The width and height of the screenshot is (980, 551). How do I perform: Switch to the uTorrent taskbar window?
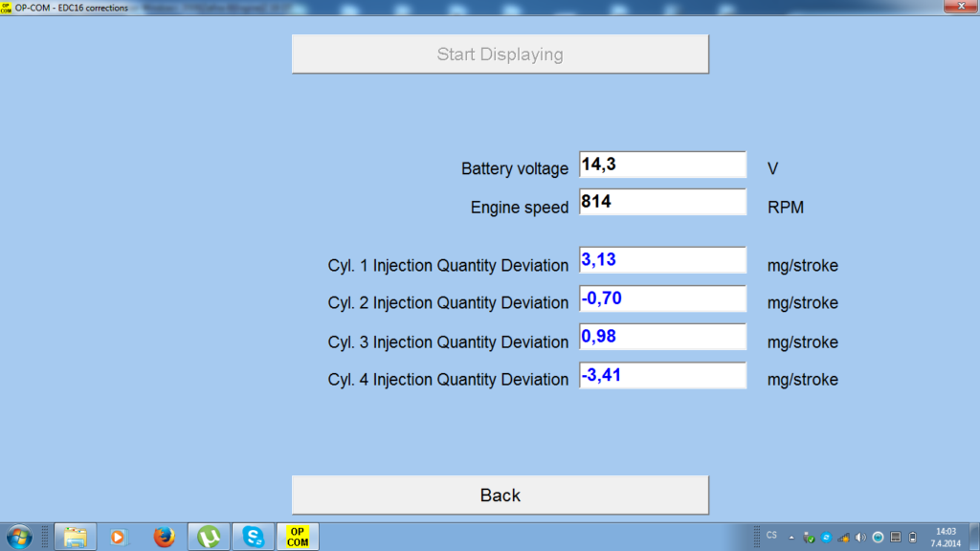209,537
